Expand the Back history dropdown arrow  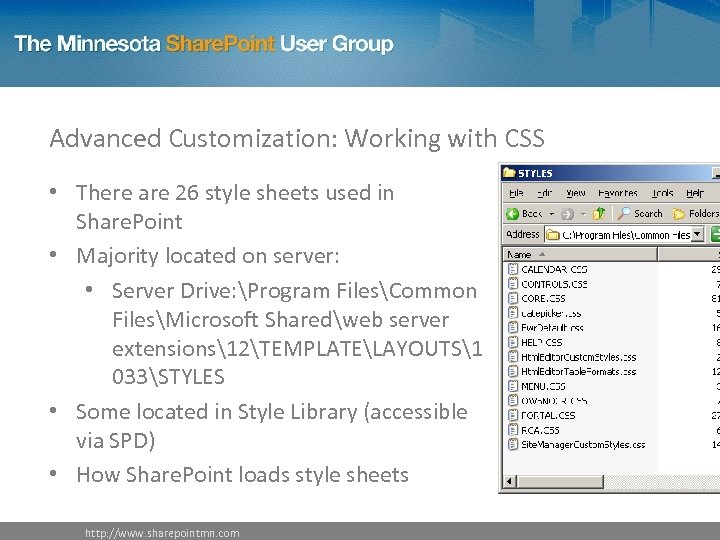552,214
